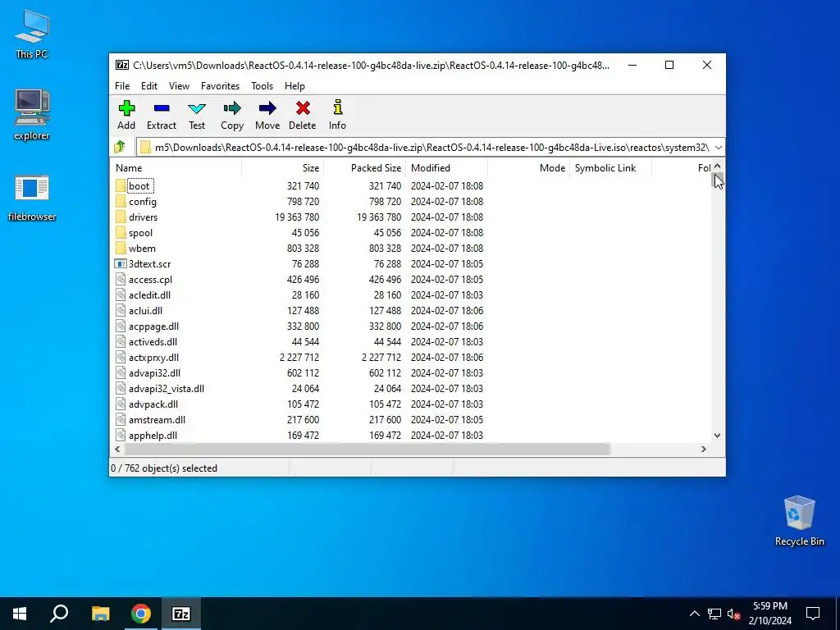
Task: Show hidden system tray icons
Action: click(694, 614)
